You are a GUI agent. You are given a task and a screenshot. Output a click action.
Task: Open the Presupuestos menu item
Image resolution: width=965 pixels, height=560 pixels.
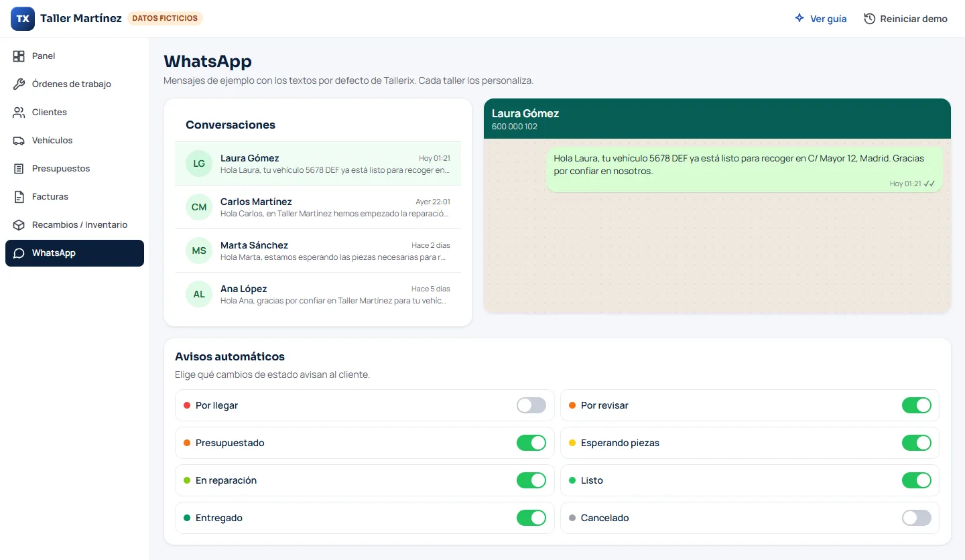pyautogui.click(x=74, y=169)
